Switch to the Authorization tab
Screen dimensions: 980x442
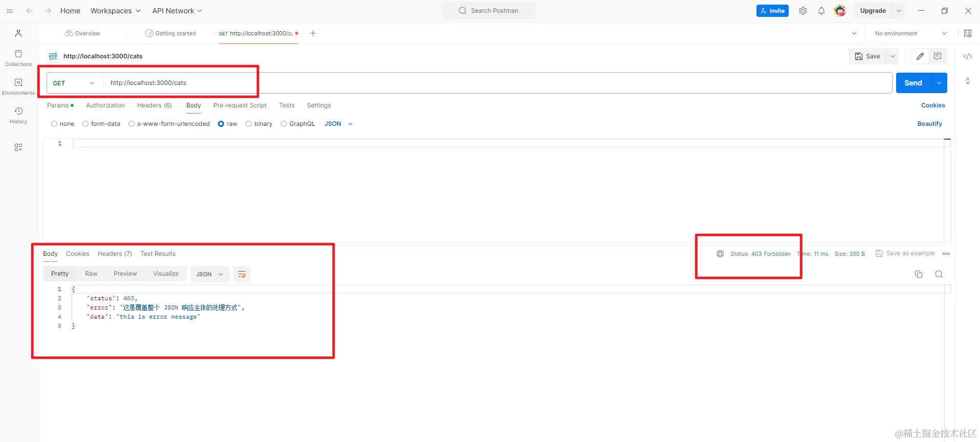(105, 105)
